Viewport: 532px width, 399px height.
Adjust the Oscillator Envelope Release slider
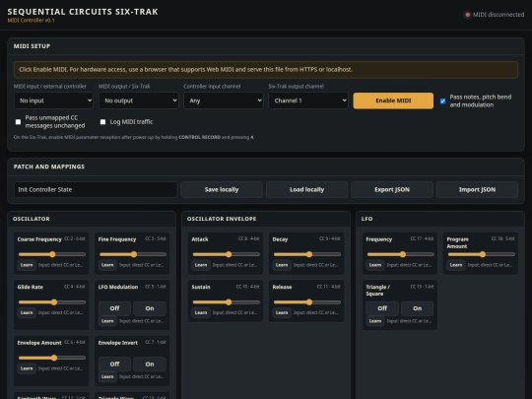[307, 302]
